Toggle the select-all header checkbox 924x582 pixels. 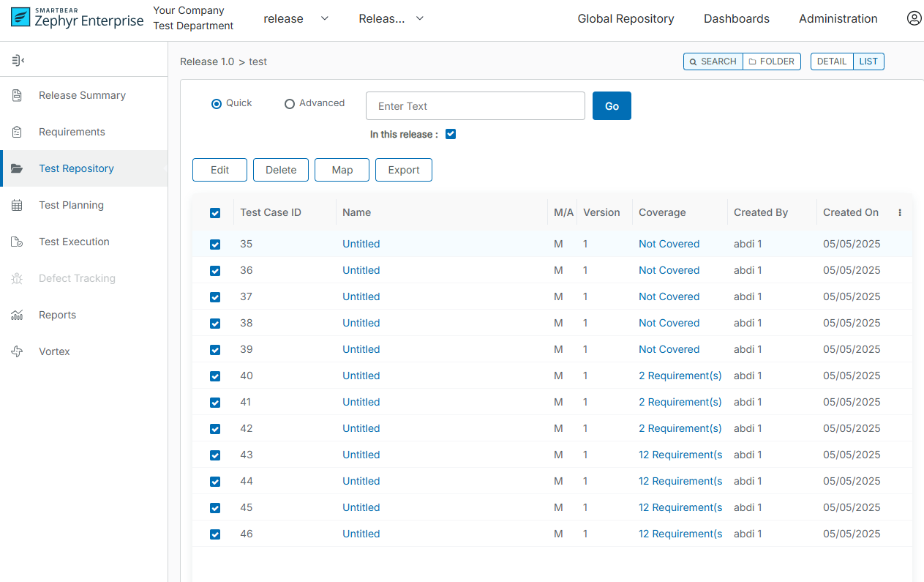(215, 213)
